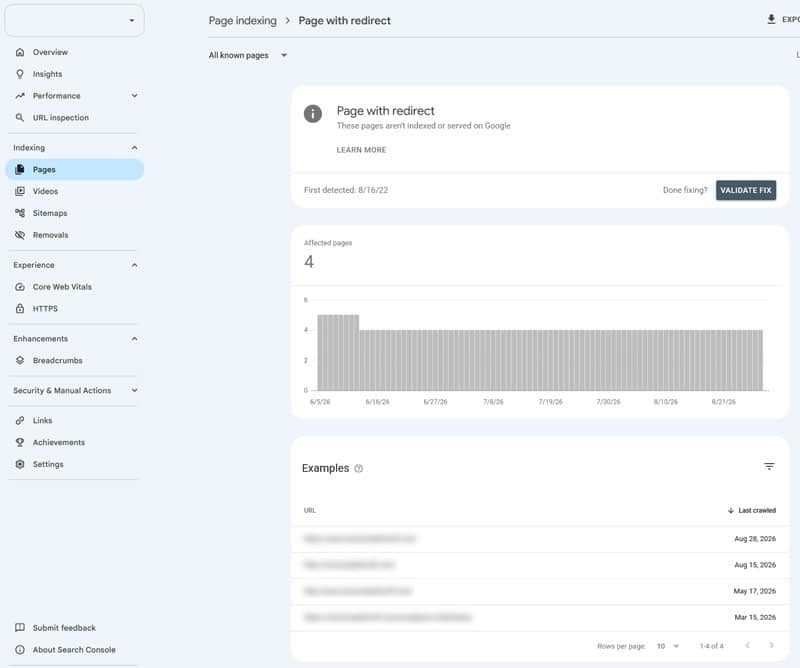800x668 pixels.
Task: Click the export download icon
Action: (771, 19)
